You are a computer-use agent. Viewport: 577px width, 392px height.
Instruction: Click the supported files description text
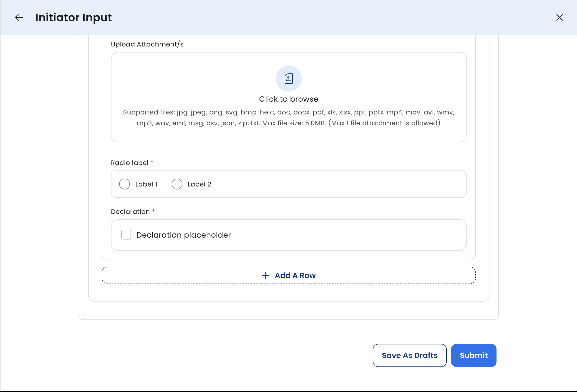coord(288,118)
